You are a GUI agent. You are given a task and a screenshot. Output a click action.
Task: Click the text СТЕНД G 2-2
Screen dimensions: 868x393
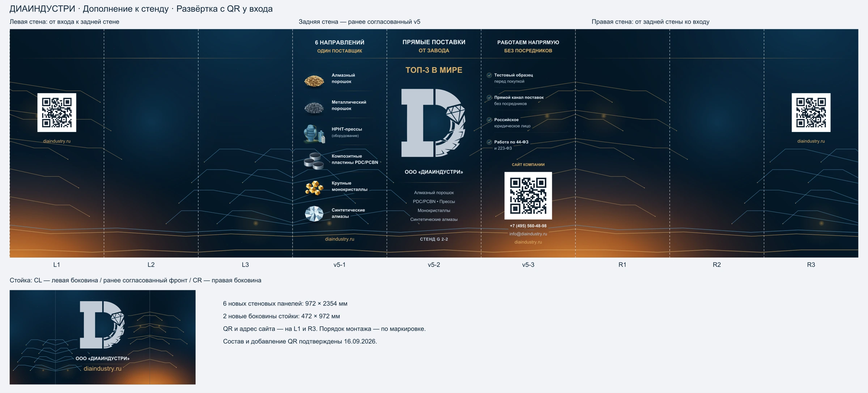point(434,239)
